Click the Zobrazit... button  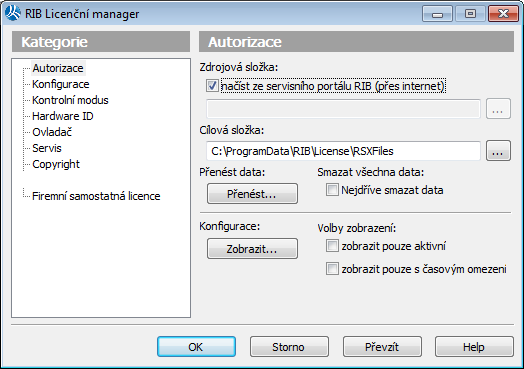coord(252,249)
